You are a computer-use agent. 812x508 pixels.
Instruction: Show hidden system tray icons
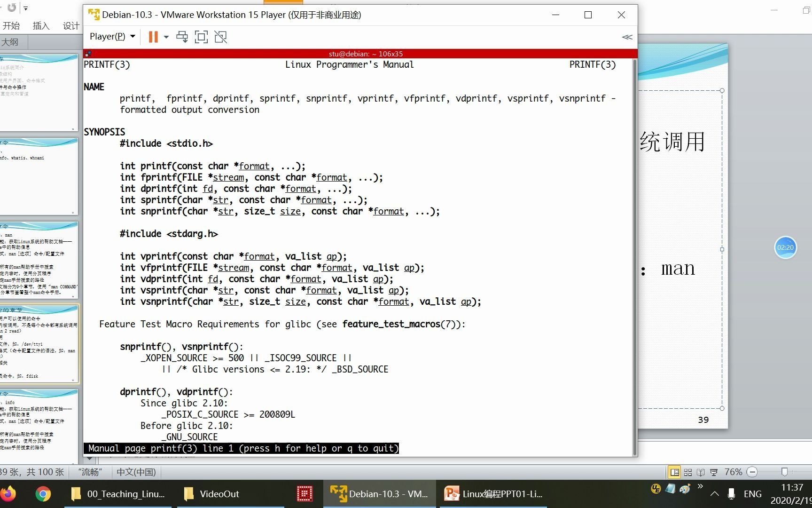coord(715,494)
